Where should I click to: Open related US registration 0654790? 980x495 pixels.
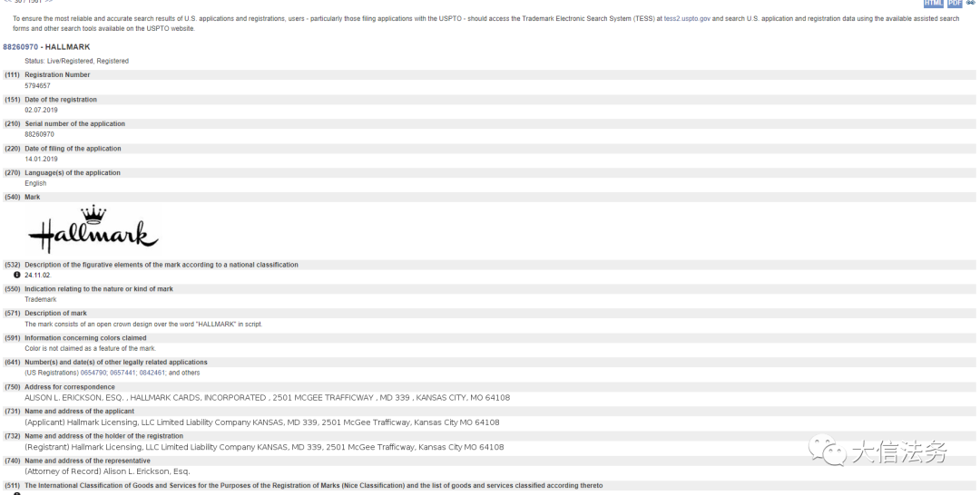(93, 373)
